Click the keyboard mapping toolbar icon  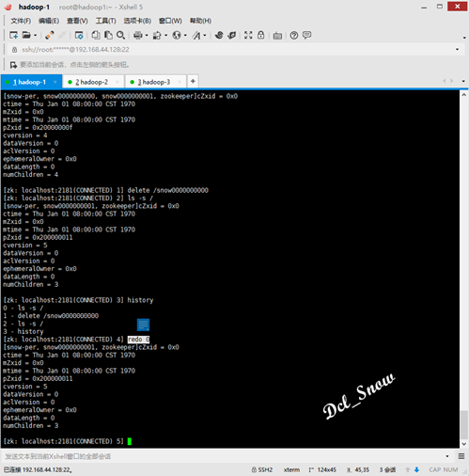(277, 36)
